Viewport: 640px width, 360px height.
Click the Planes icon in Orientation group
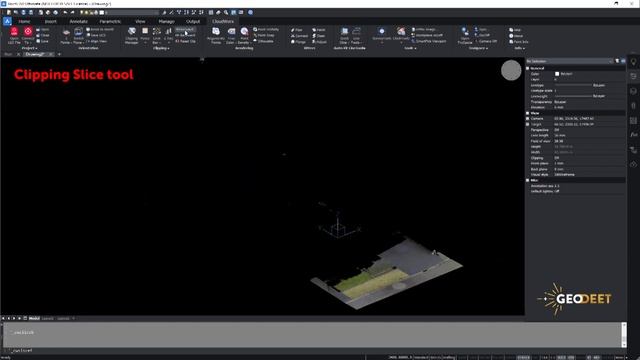[x=66, y=33]
